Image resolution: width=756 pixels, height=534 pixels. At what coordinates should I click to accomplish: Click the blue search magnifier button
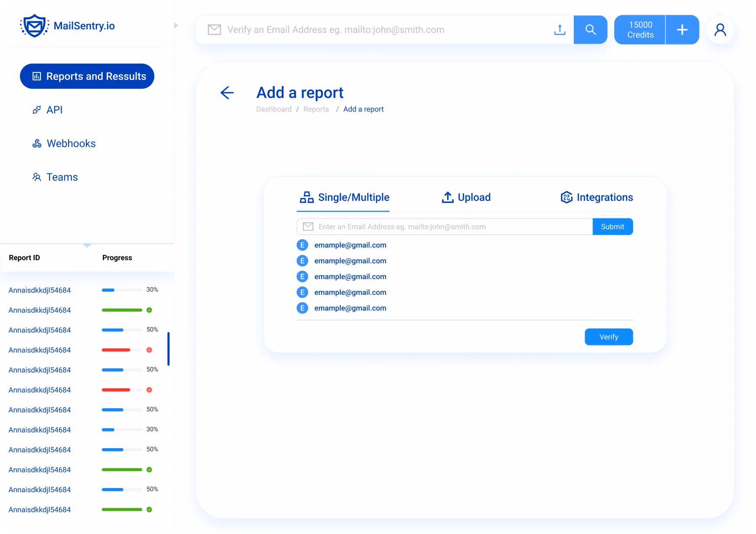tap(590, 29)
